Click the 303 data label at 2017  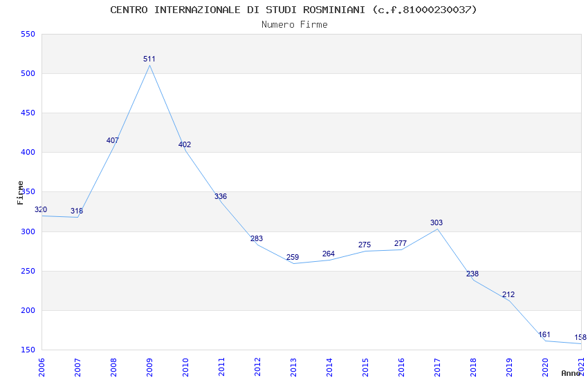[x=437, y=222]
